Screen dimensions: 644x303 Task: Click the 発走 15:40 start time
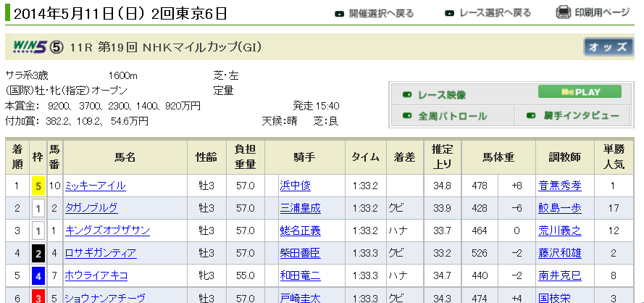point(316,106)
